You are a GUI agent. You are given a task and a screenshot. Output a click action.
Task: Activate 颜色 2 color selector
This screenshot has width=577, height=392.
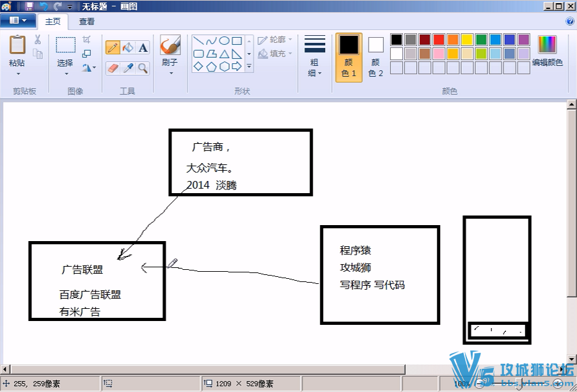click(375, 57)
